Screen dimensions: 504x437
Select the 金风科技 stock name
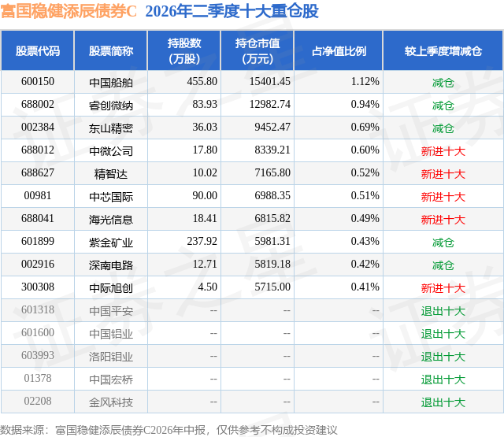(111, 402)
